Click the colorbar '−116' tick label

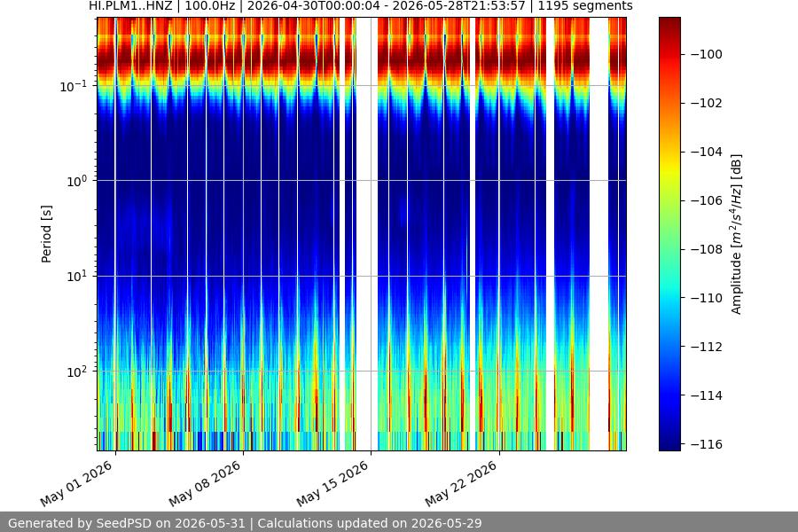click(x=707, y=444)
